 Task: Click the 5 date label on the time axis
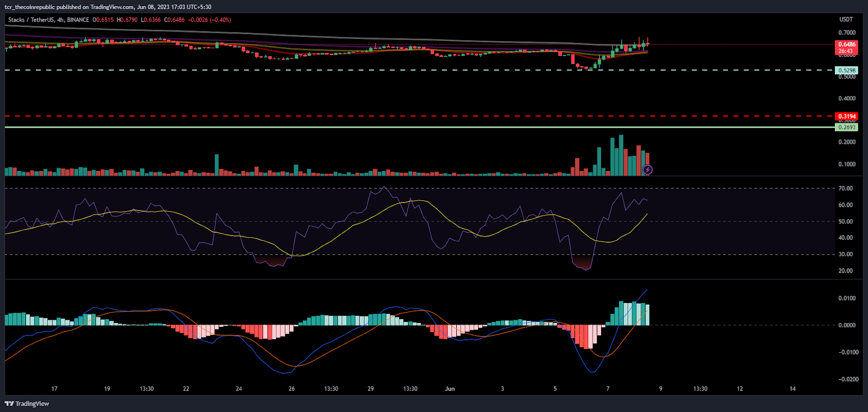click(x=555, y=389)
